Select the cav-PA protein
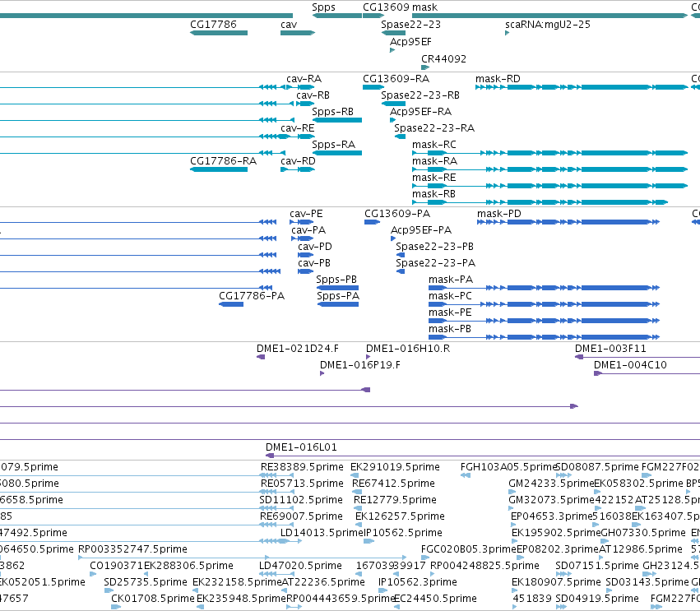Image resolution: width=700 pixels, height=611 pixels. [302, 238]
